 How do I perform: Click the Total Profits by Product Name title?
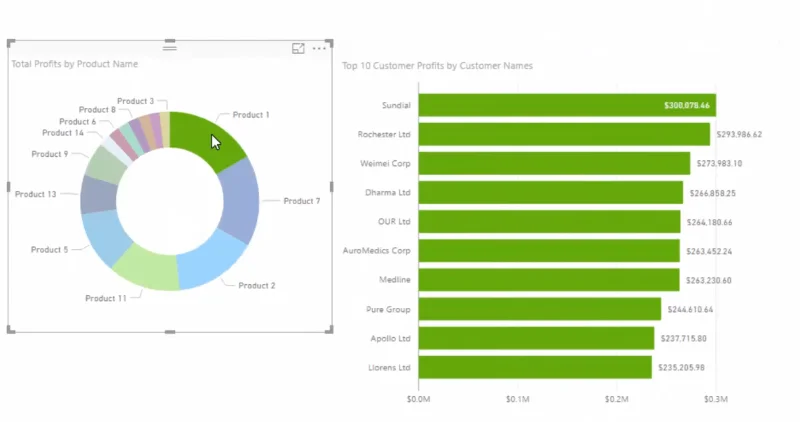74,64
